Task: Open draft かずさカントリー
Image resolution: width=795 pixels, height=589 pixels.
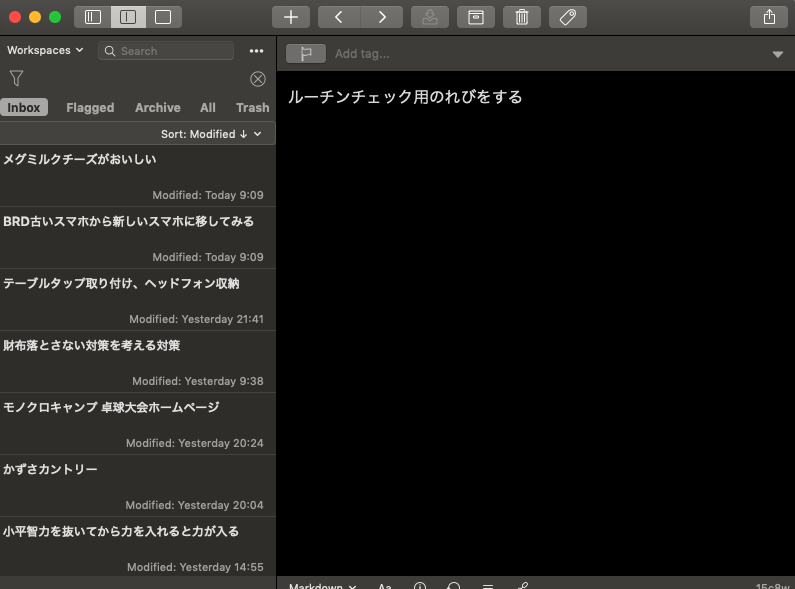Action: tap(137, 486)
